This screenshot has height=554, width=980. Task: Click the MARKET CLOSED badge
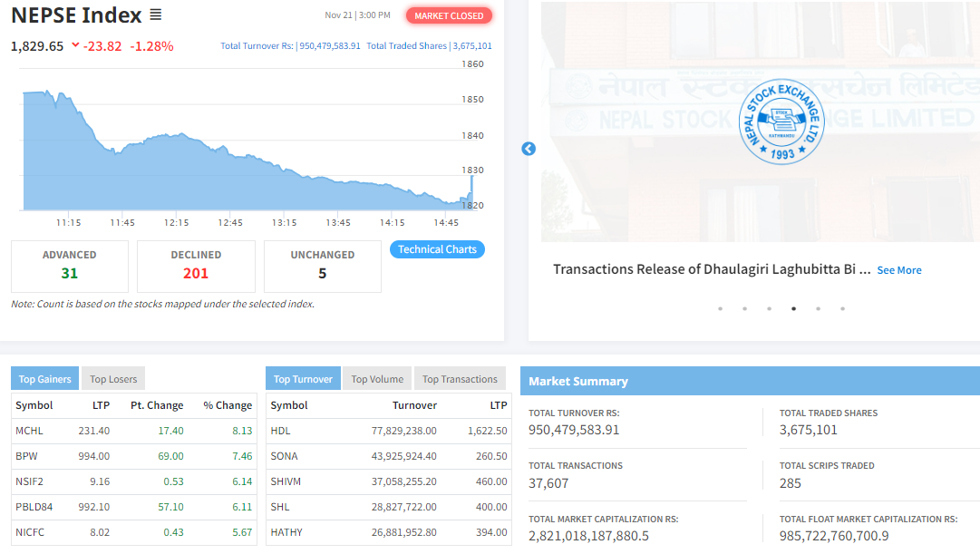click(x=449, y=15)
